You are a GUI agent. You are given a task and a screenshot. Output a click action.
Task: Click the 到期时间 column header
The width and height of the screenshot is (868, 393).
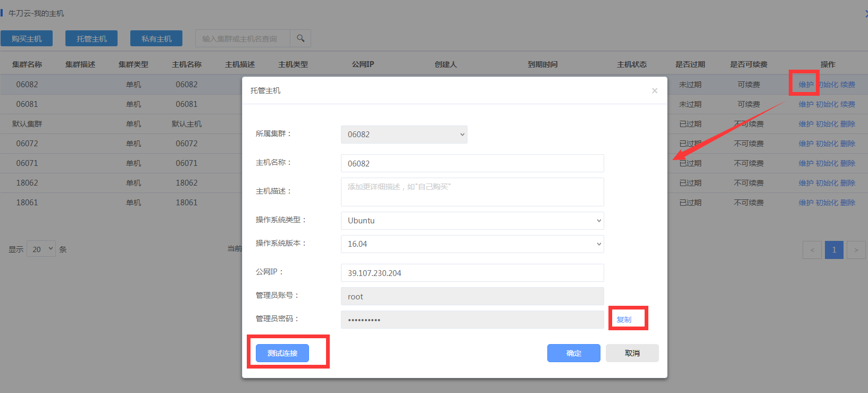[x=542, y=64]
